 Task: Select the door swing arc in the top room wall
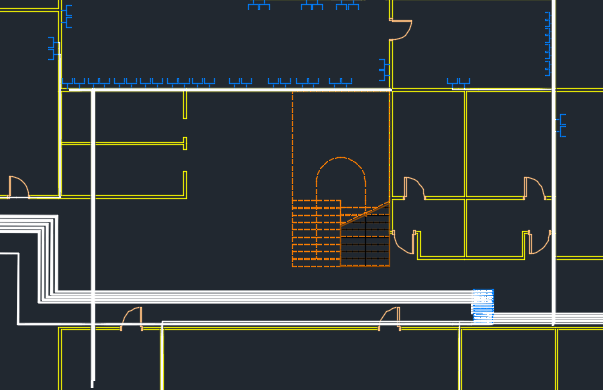coord(401,30)
